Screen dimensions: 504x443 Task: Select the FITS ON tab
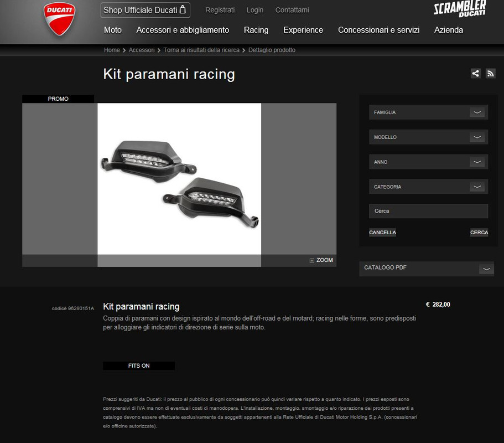(139, 366)
